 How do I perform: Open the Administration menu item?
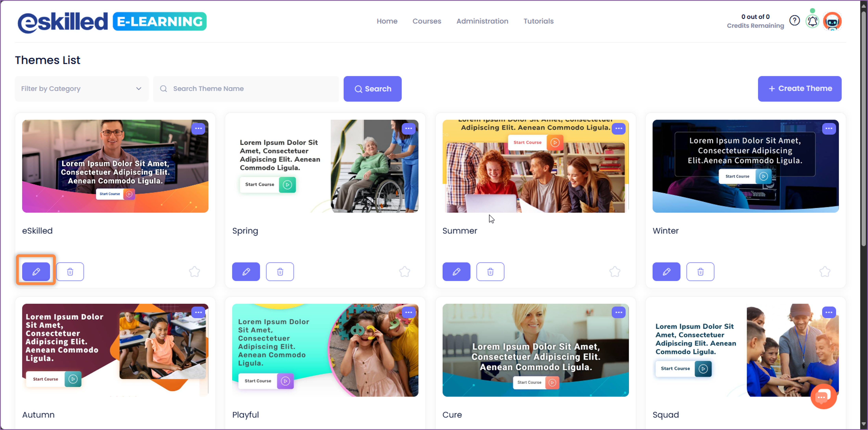(x=482, y=21)
